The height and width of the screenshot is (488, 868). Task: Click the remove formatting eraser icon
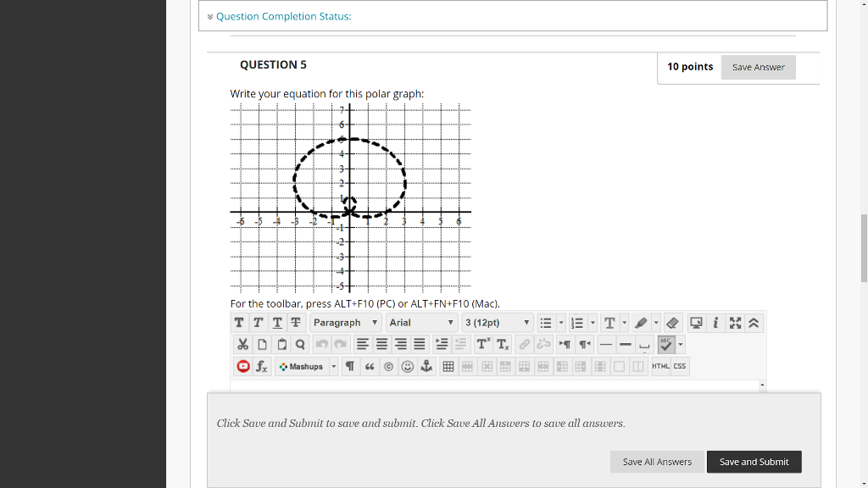[x=672, y=323]
